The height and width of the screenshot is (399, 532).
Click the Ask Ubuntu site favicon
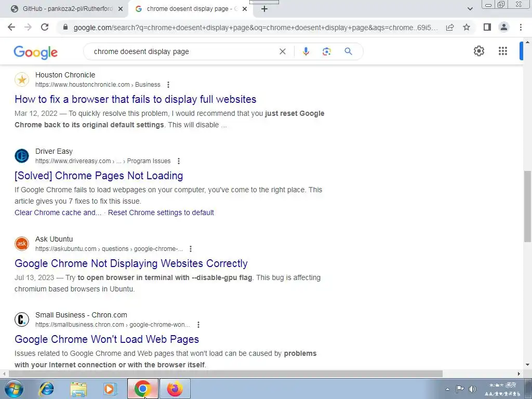coord(22,244)
